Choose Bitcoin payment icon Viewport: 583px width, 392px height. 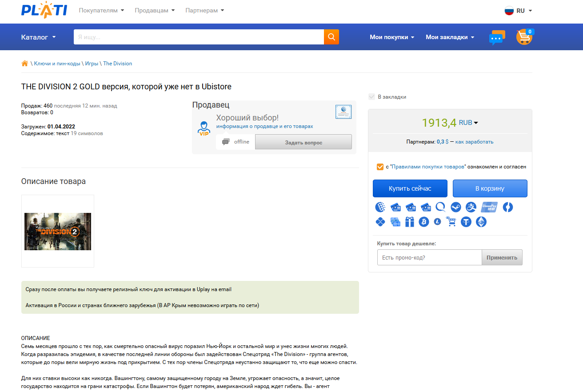point(424,222)
